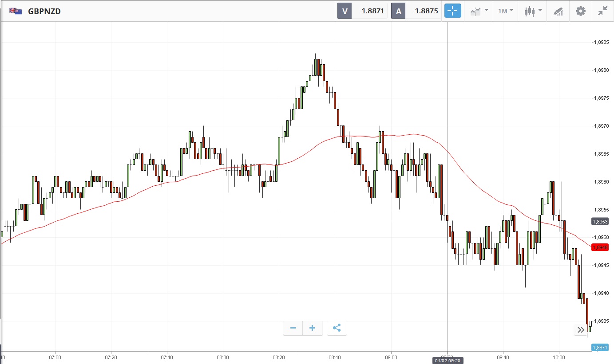Collapse chart with the shrink arrows icon

(602, 11)
